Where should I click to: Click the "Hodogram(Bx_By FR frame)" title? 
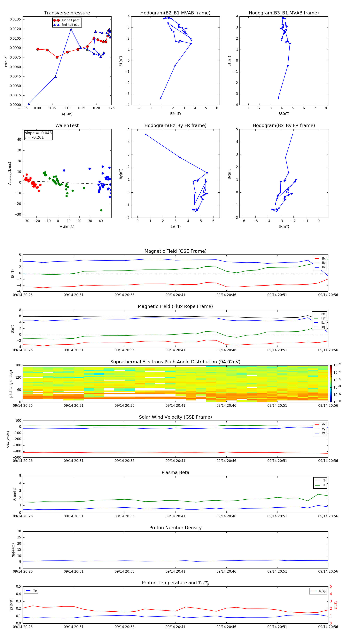(x=284, y=125)
